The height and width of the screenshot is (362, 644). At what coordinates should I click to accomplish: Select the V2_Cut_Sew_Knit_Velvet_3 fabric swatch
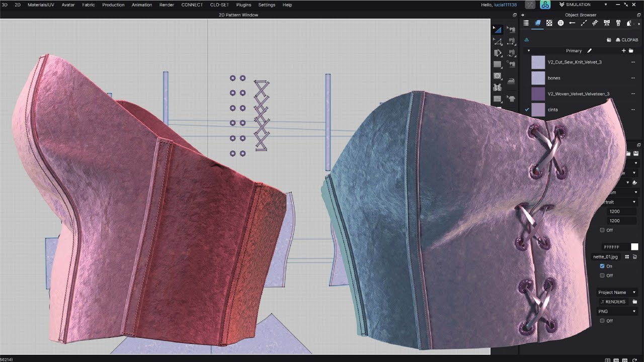538,62
